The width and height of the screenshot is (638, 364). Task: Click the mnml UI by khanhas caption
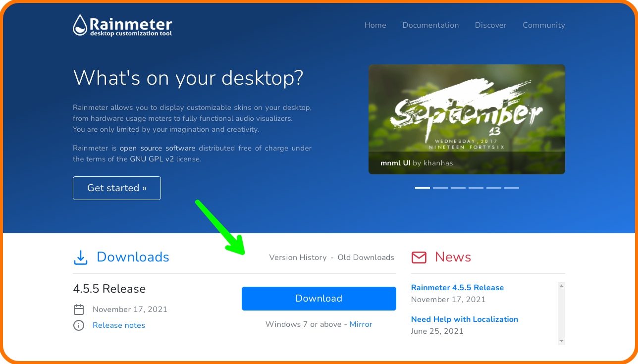[x=417, y=163]
